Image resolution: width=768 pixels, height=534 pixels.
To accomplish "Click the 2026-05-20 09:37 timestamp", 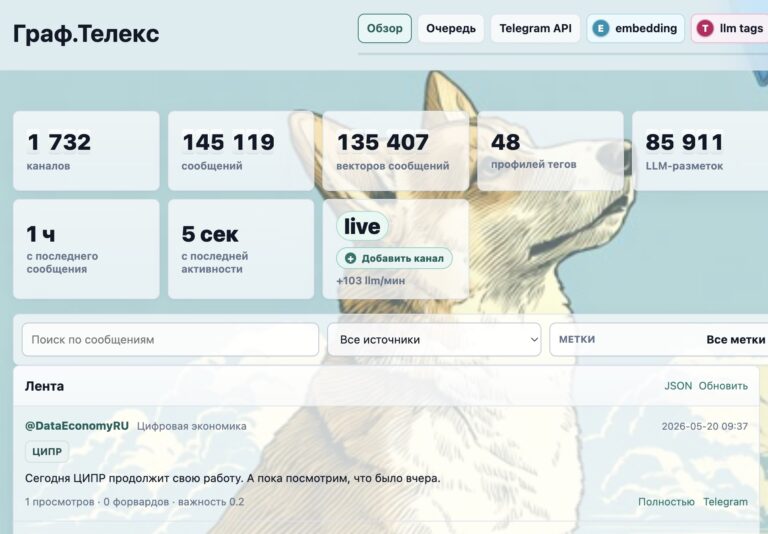I will coord(705,426).
